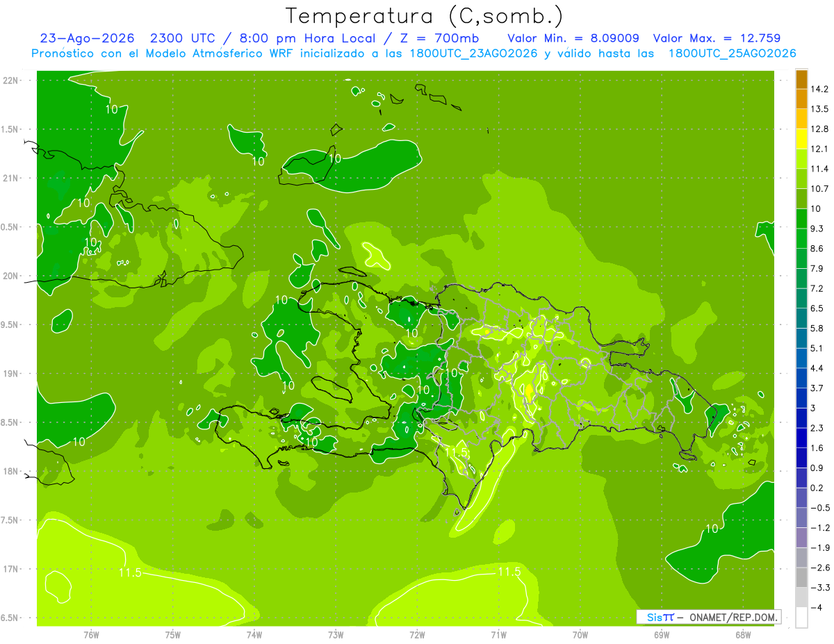Click colorbar legend value "11.4"
The image size is (834, 644).
coord(819,169)
